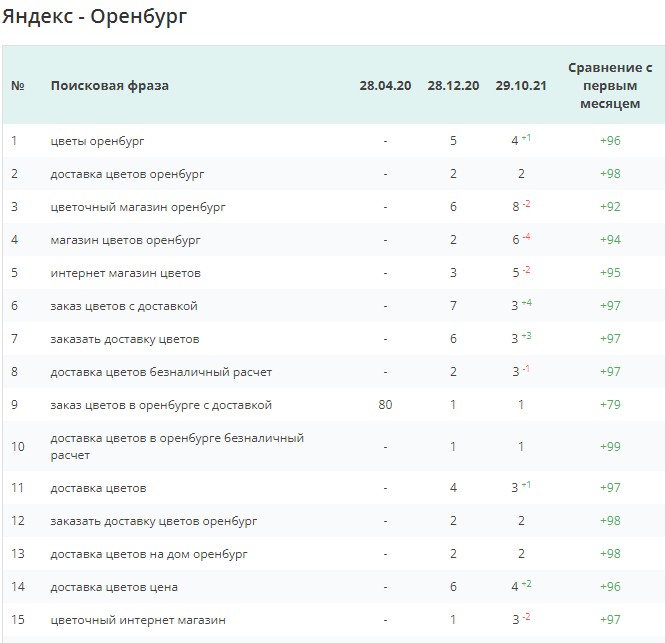Click the value 80 in 28.04.20 column
This screenshot has height=643, width=665.
coord(385,405)
